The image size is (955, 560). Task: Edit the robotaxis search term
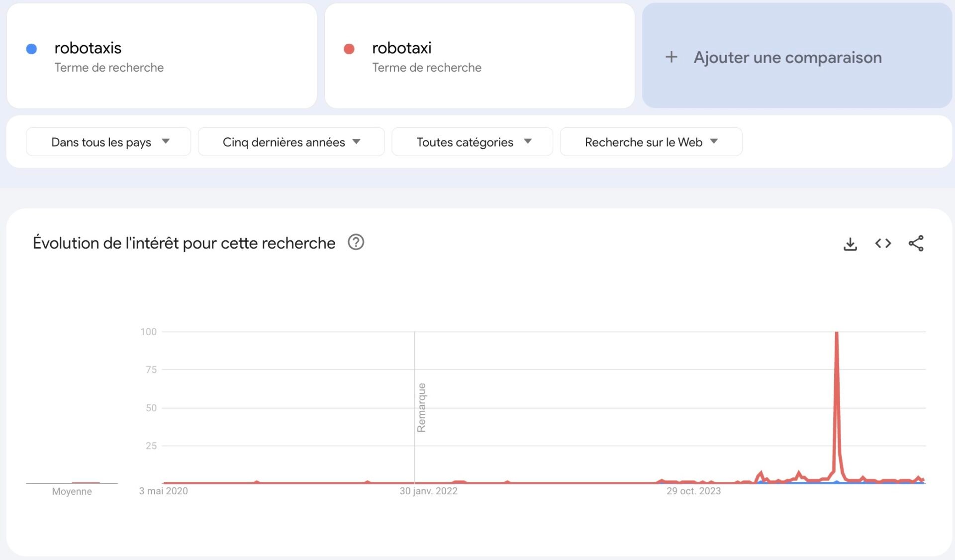coord(88,48)
